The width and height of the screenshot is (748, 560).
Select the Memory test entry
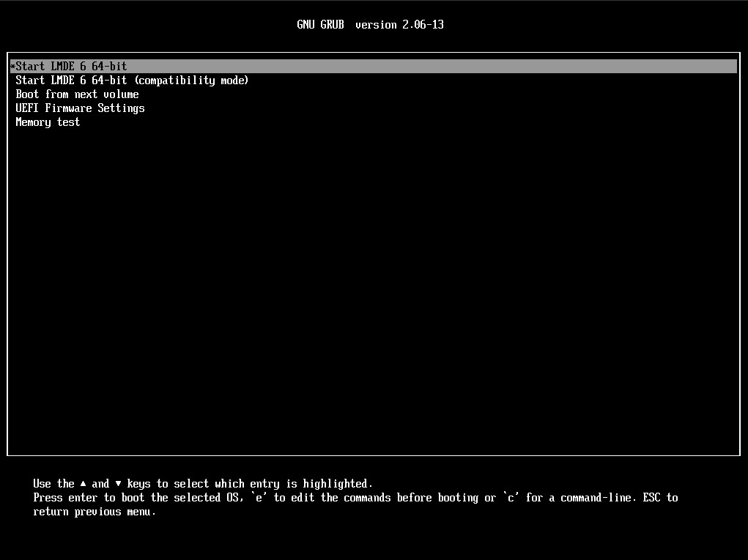point(48,122)
